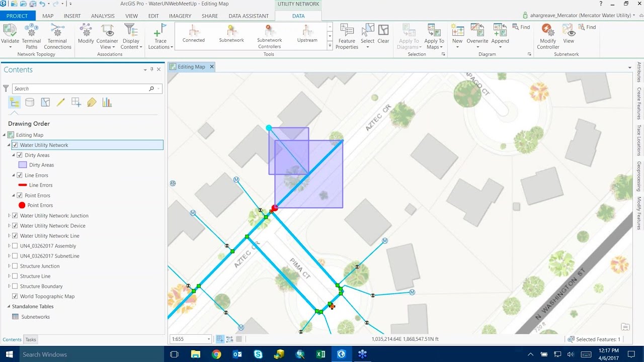
Task: Click the Append diagram tool
Action: 500,36
